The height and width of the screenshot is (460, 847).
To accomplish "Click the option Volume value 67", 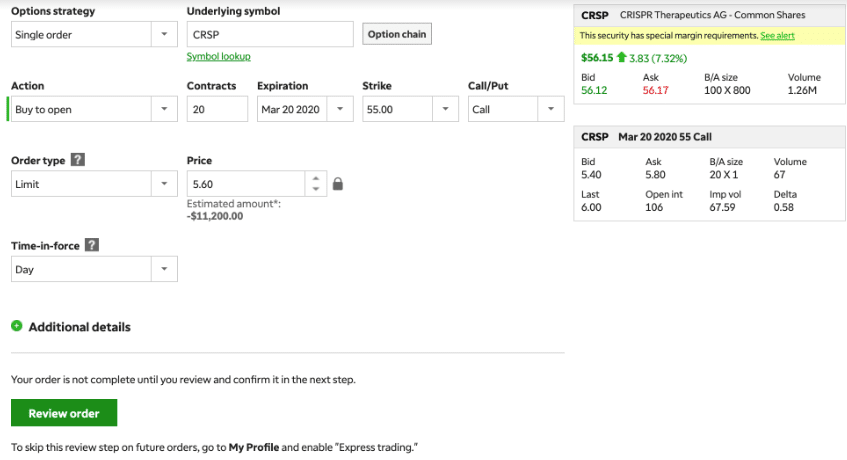I will tap(779, 174).
